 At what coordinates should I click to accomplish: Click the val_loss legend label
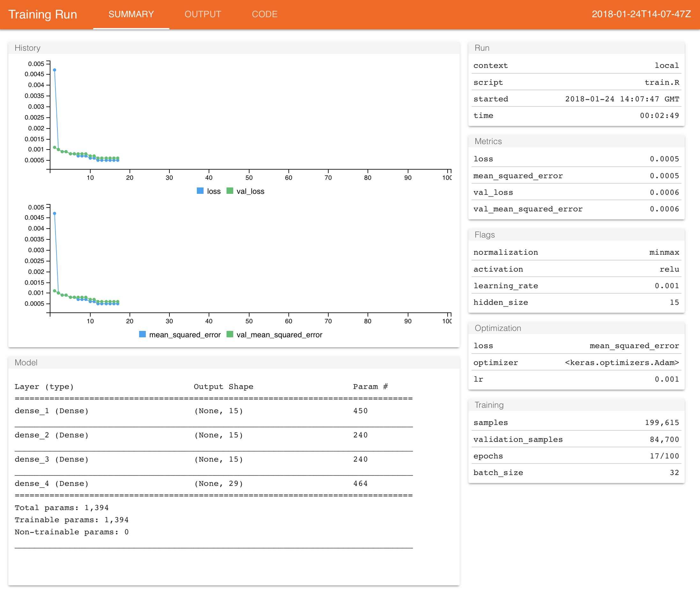pos(250,192)
